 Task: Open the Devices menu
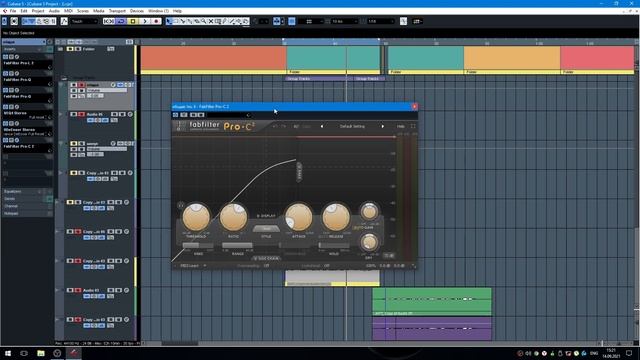tap(137, 11)
